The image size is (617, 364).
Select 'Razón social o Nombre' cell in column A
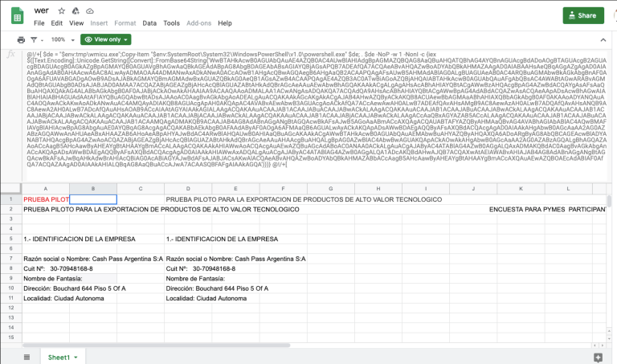[93, 259]
